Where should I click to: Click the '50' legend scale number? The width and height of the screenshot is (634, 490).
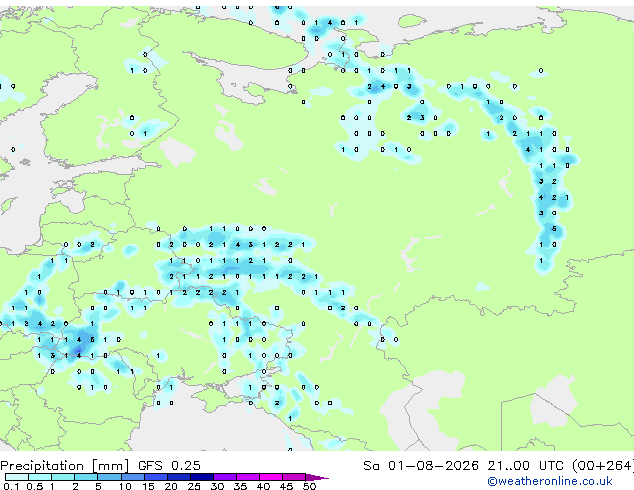[x=309, y=486]
